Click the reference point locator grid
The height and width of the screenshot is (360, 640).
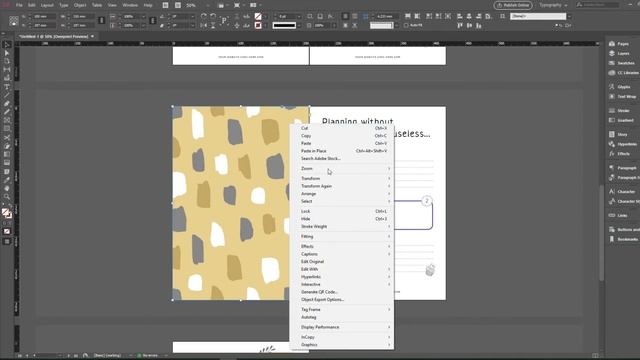[13, 21]
